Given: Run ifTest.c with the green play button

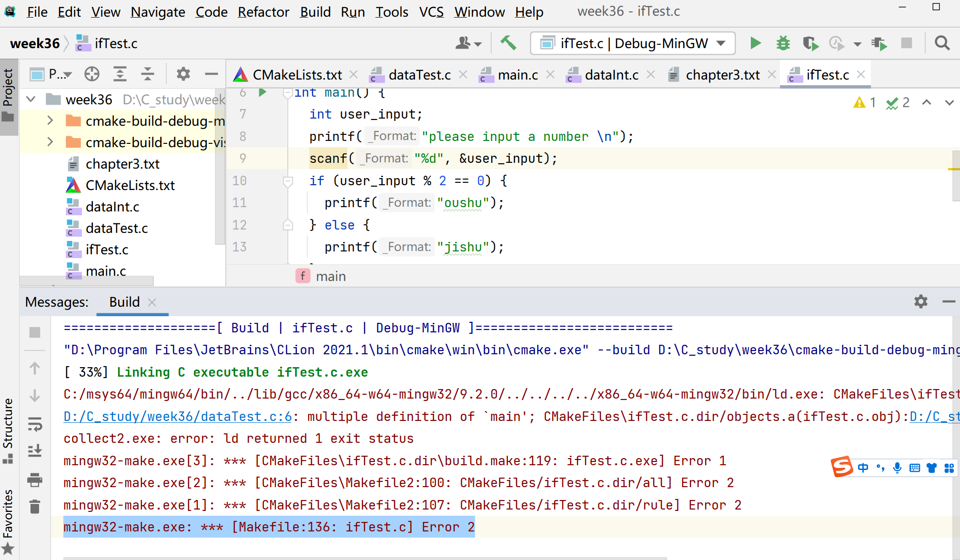Looking at the screenshot, I should tap(755, 43).
